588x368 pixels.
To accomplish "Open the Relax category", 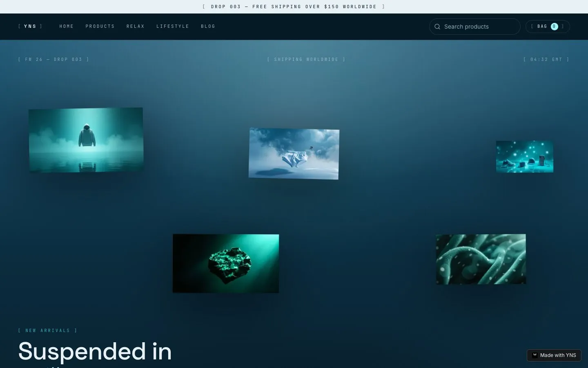I will pos(136,26).
